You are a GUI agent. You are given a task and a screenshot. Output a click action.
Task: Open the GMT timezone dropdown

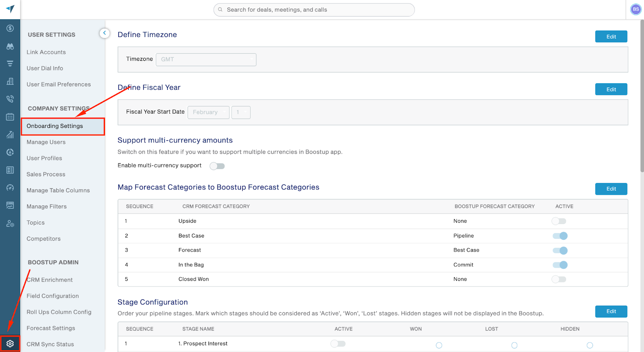(206, 60)
